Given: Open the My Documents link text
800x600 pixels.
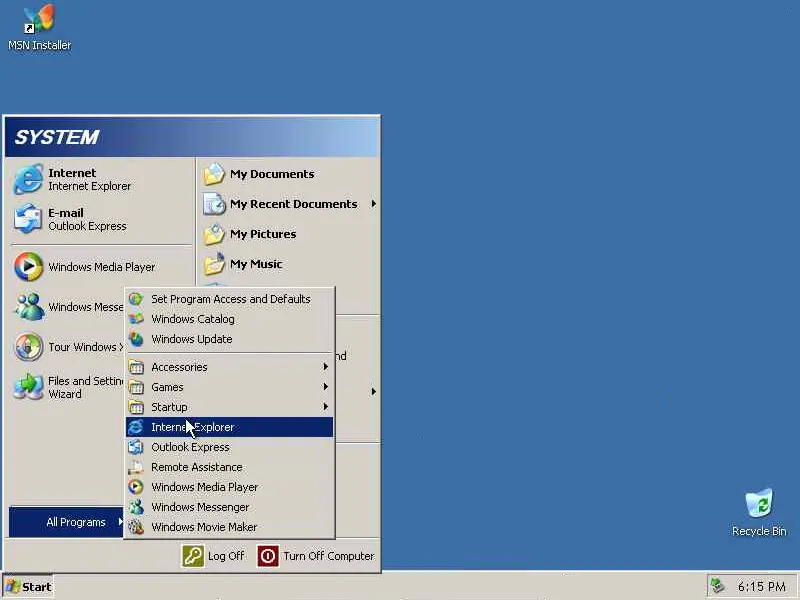Looking at the screenshot, I should [x=272, y=174].
